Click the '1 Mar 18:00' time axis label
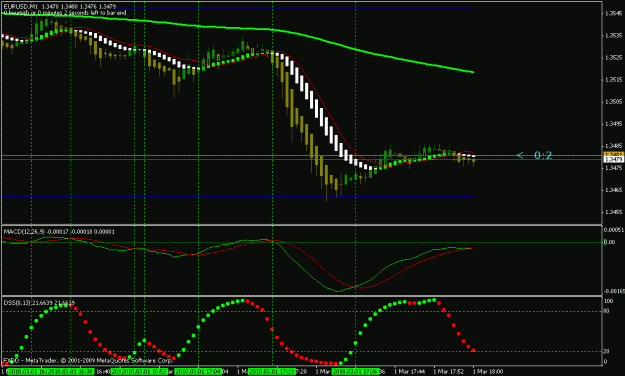625x376 pixels. point(488,372)
